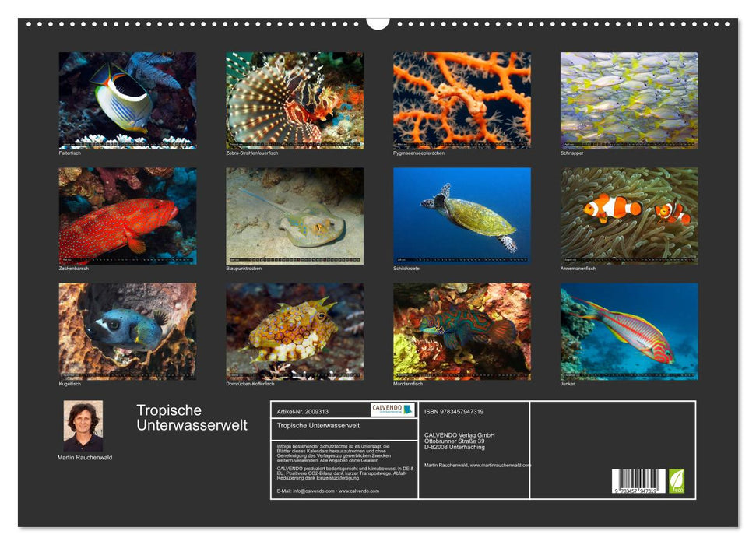Click the ISBN 9783457947319 text
This screenshot has width=756, height=545.
click(x=454, y=411)
